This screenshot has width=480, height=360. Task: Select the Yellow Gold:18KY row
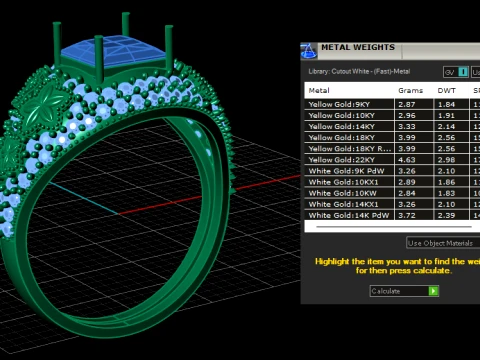(392, 137)
